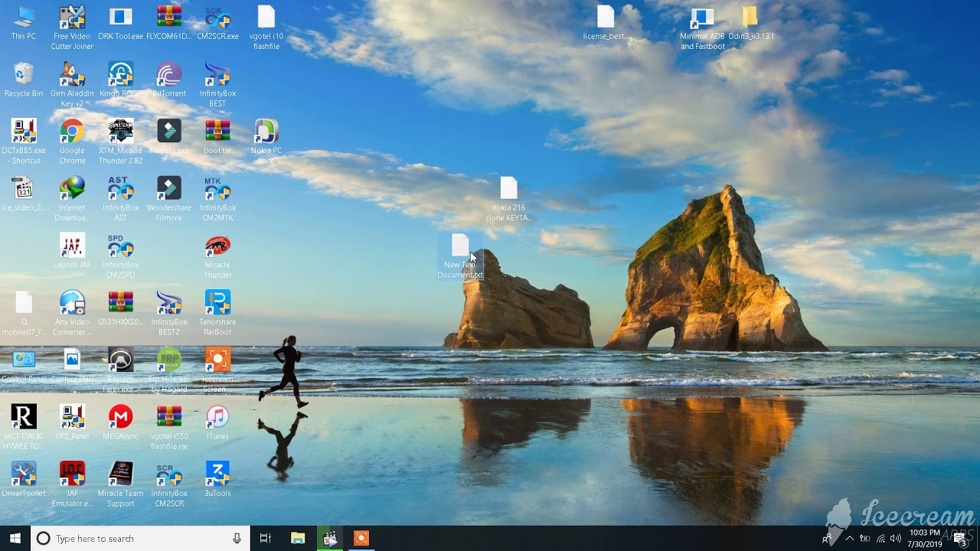980x551 pixels.
Task: Activate the Cortana microphone icon
Action: pos(237,539)
